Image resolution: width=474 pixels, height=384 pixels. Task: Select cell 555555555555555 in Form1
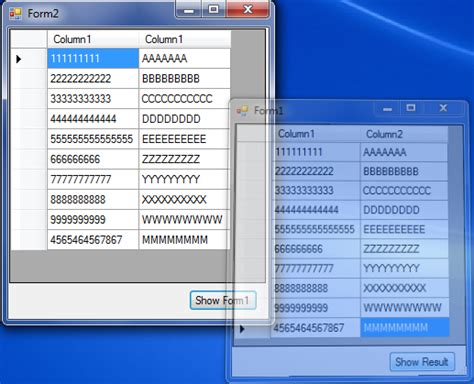pyautogui.click(x=317, y=229)
